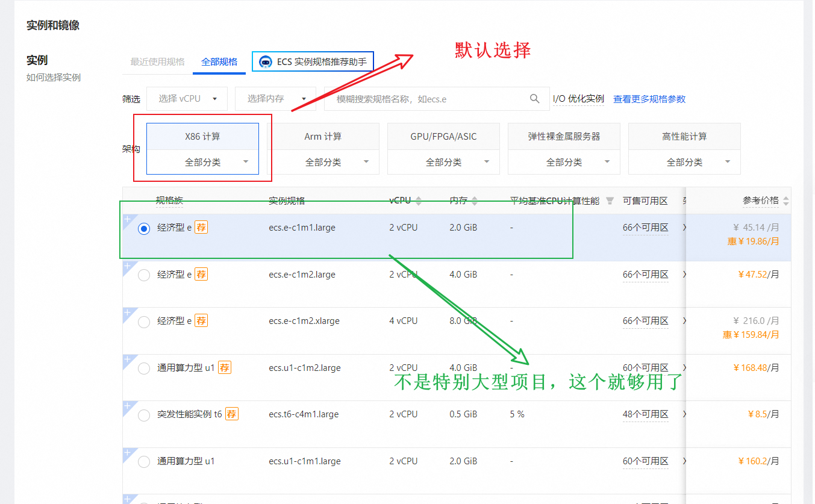This screenshot has width=815, height=504.
Task: Click 48个可用区 in ecs.t6-c4m1.large row
Action: pyautogui.click(x=645, y=414)
